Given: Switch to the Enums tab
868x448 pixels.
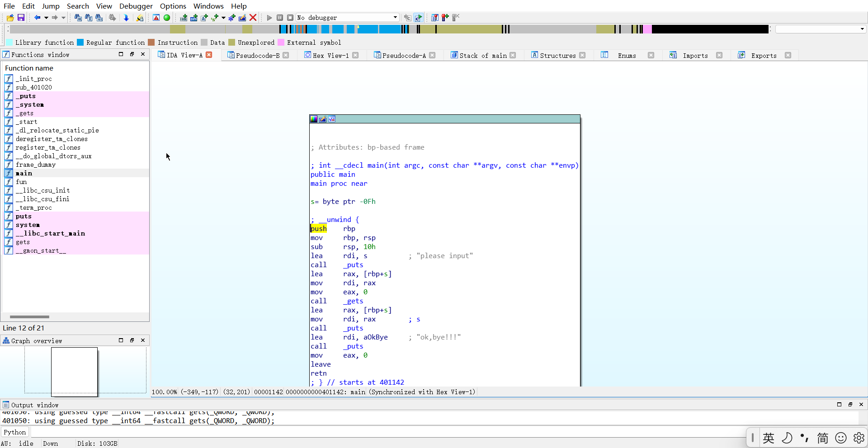Looking at the screenshot, I should (627, 56).
